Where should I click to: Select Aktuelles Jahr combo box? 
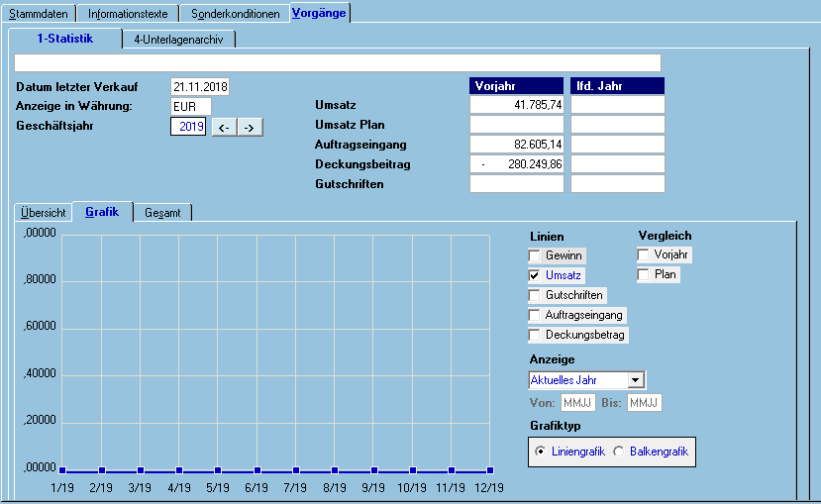[x=587, y=380]
